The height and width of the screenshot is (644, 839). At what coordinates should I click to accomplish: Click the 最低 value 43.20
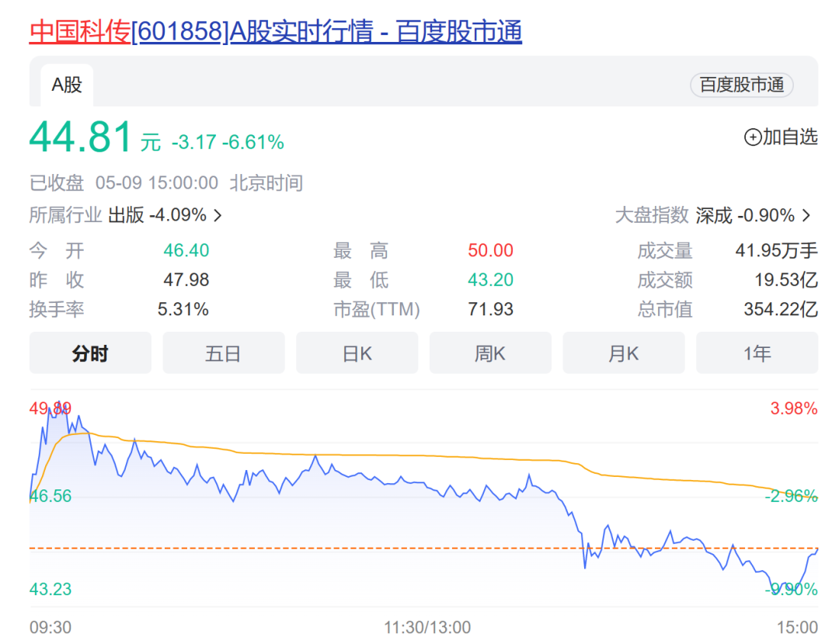(x=490, y=280)
